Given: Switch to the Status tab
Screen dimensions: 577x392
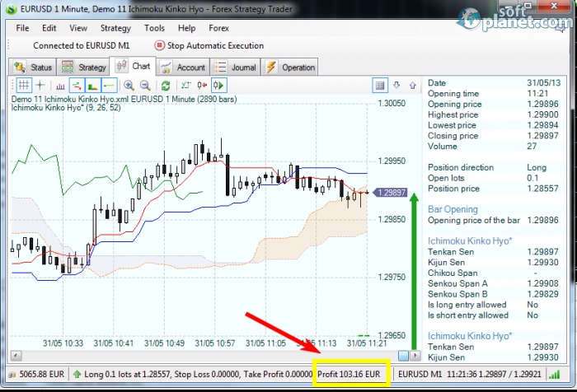Looking at the screenshot, I should point(32,68).
